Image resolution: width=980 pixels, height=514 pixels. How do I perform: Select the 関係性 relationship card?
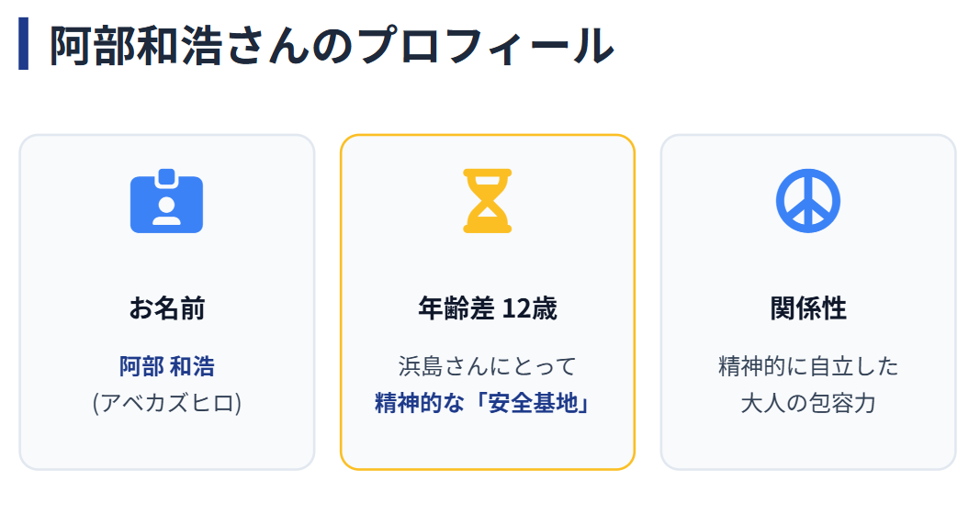click(808, 441)
